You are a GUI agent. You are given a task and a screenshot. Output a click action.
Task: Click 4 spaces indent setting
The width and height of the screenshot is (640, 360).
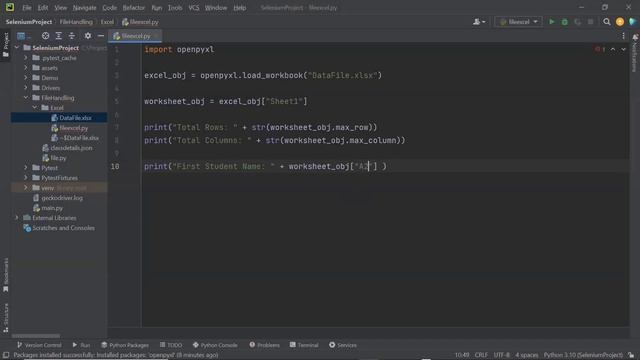coord(527,355)
